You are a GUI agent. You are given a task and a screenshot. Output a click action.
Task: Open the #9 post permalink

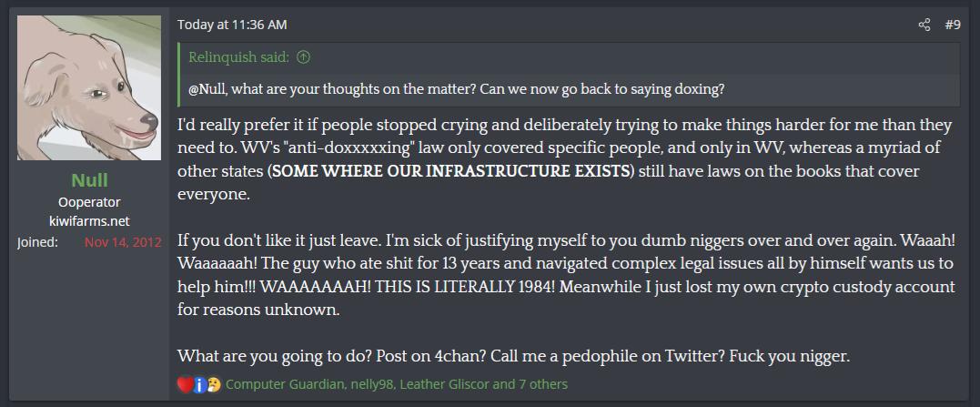[952, 25]
